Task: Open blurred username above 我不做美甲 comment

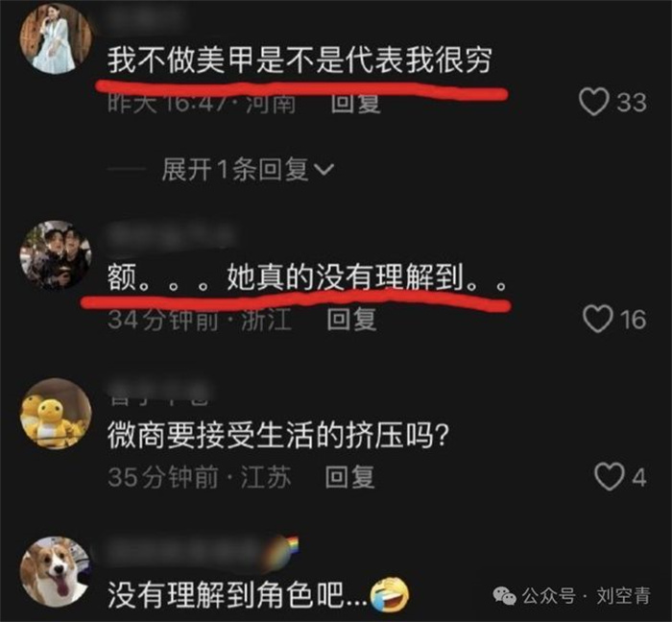Action: tap(144, 16)
